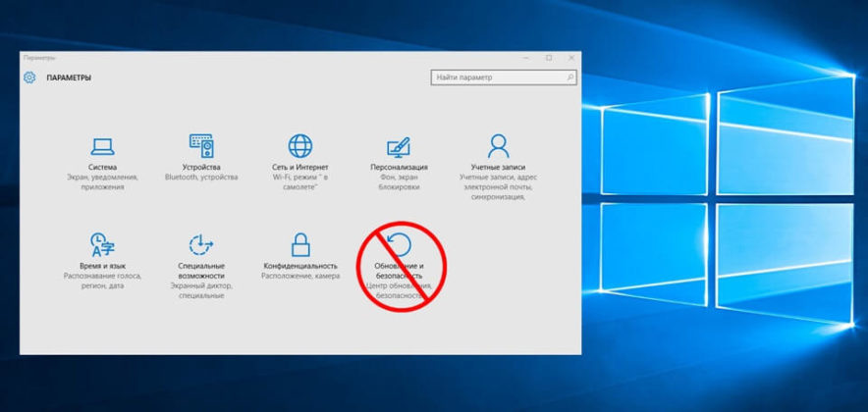The height and width of the screenshot is (412, 868).
Task: Click the Устройства category label
Action: (x=201, y=167)
